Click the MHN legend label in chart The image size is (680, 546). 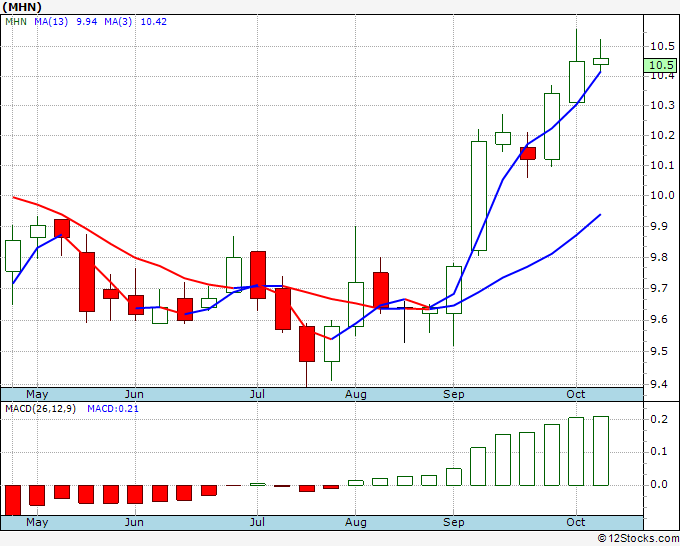[x=16, y=21]
